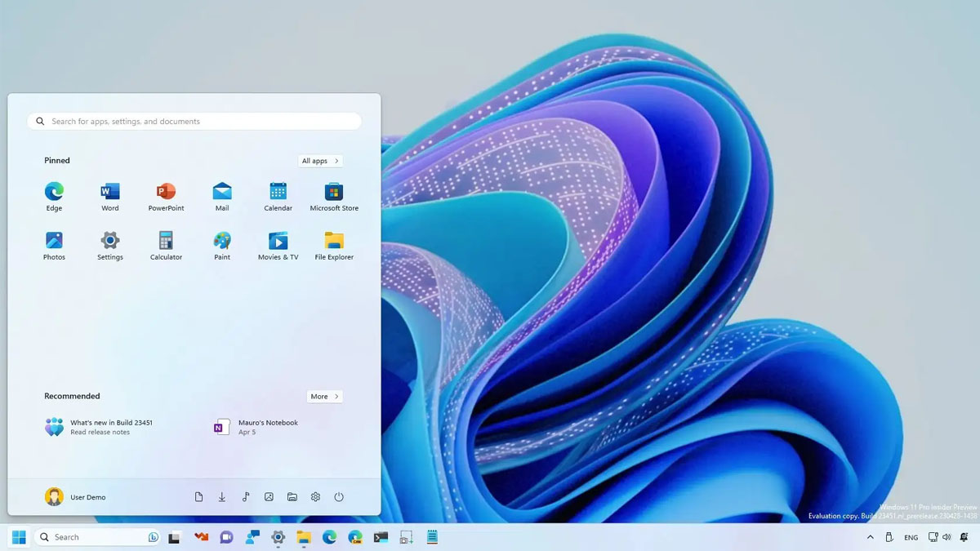Click the User Demo account button

pyautogui.click(x=75, y=497)
